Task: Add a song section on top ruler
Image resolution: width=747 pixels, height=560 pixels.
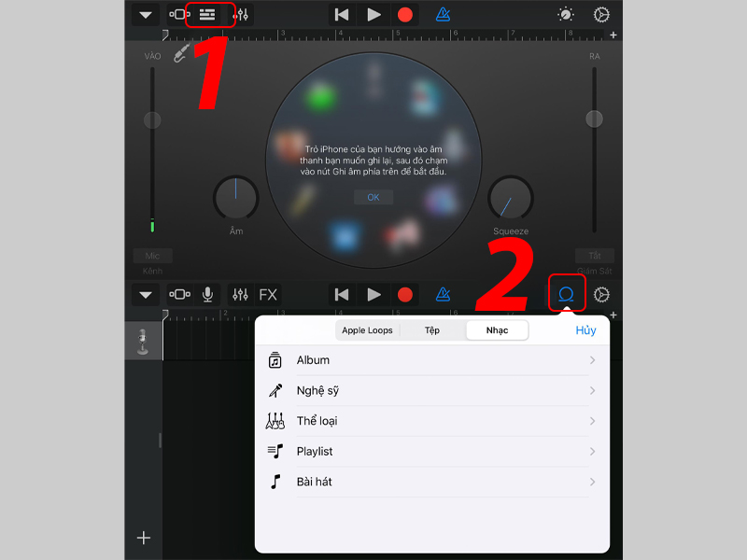Action: click(613, 35)
